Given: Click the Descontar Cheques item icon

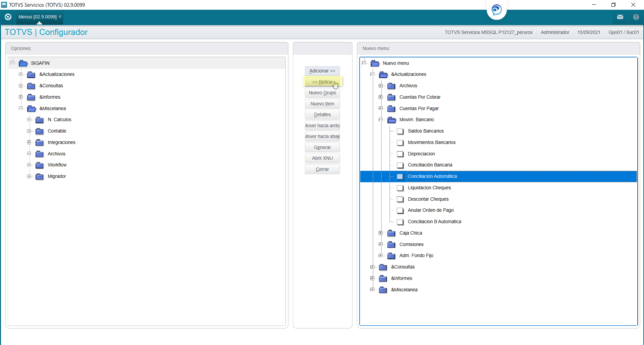Looking at the screenshot, I should 400,199.
